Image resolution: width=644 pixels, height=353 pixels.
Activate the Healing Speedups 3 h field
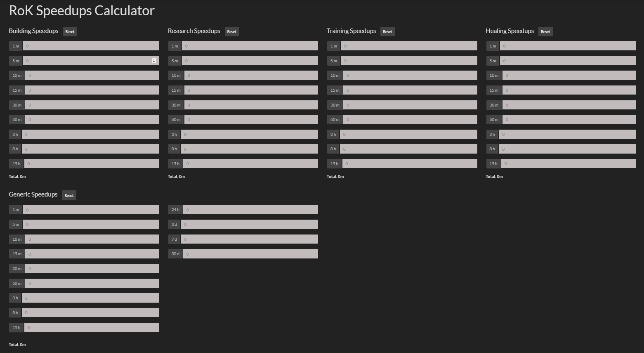coord(568,134)
